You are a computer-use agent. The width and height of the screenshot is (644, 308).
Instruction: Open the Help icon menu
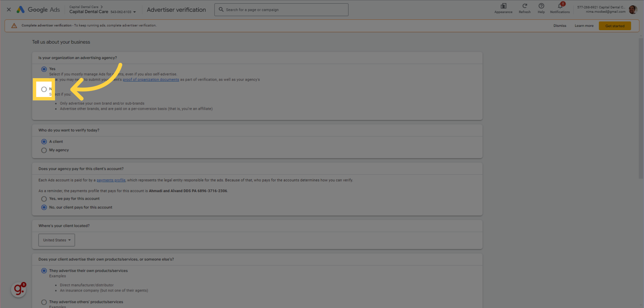(x=541, y=6)
